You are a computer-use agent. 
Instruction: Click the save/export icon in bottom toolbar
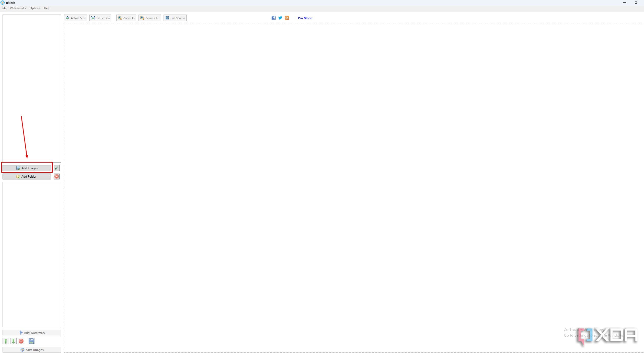31,341
